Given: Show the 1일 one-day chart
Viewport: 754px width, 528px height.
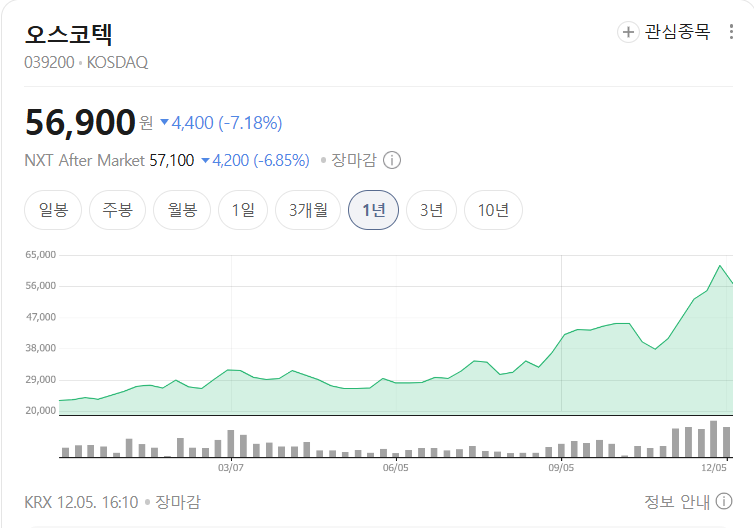Looking at the screenshot, I should 243,210.
